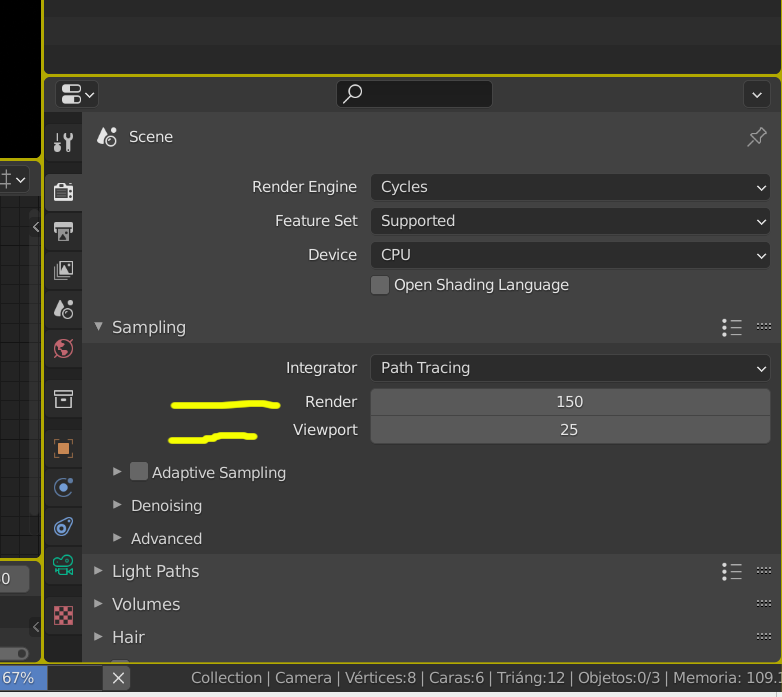Open the View Layer properties tab

(x=63, y=270)
